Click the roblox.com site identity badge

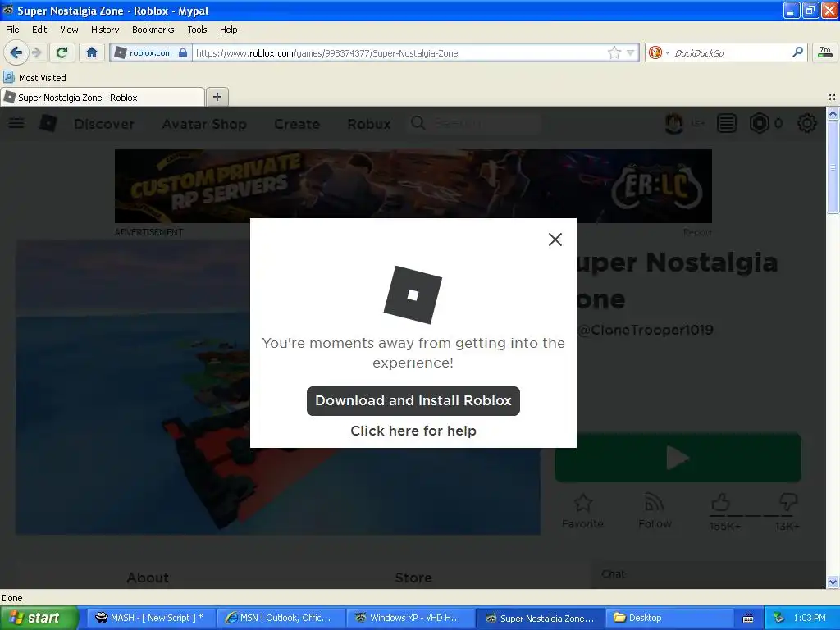click(152, 52)
